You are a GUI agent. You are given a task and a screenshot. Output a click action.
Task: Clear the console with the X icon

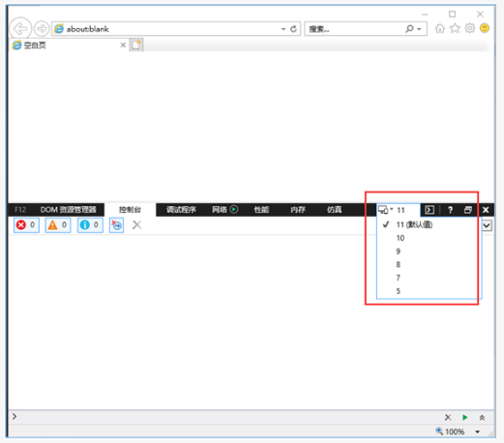click(x=137, y=224)
